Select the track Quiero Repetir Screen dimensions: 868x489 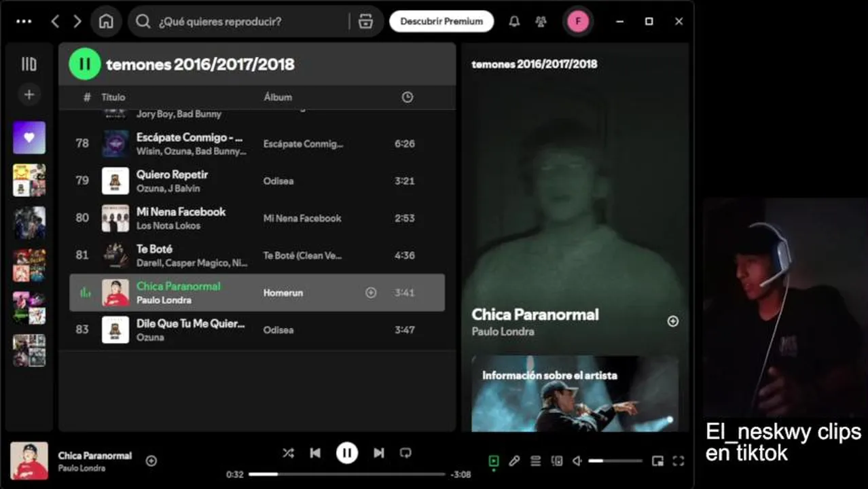point(257,181)
